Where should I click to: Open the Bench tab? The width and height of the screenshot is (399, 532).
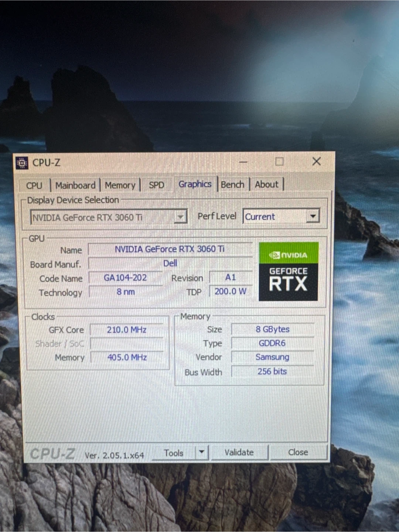click(232, 184)
